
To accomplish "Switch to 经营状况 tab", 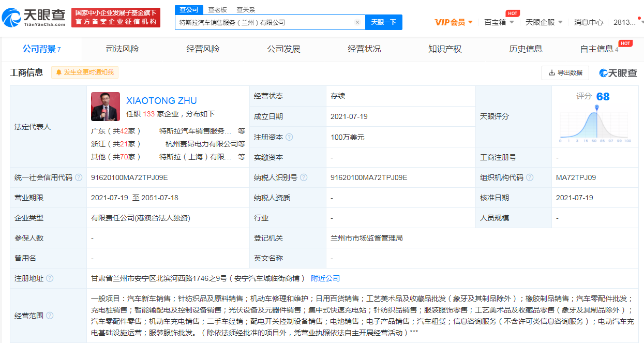I will click(364, 49).
